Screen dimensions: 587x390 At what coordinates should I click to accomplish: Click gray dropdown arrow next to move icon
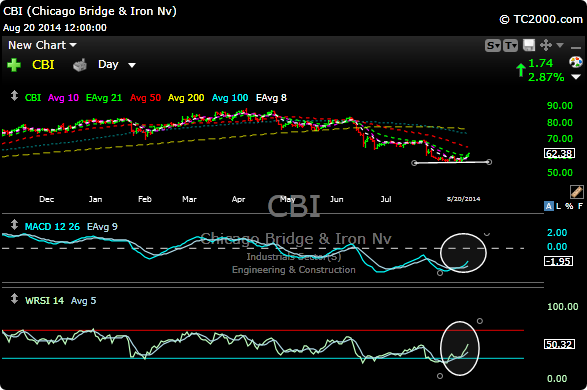pyautogui.click(x=560, y=45)
